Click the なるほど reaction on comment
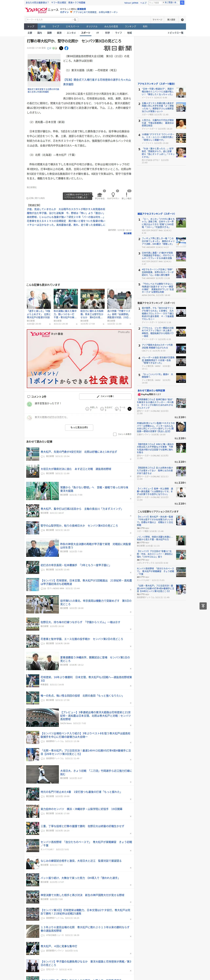 [106, 409]
